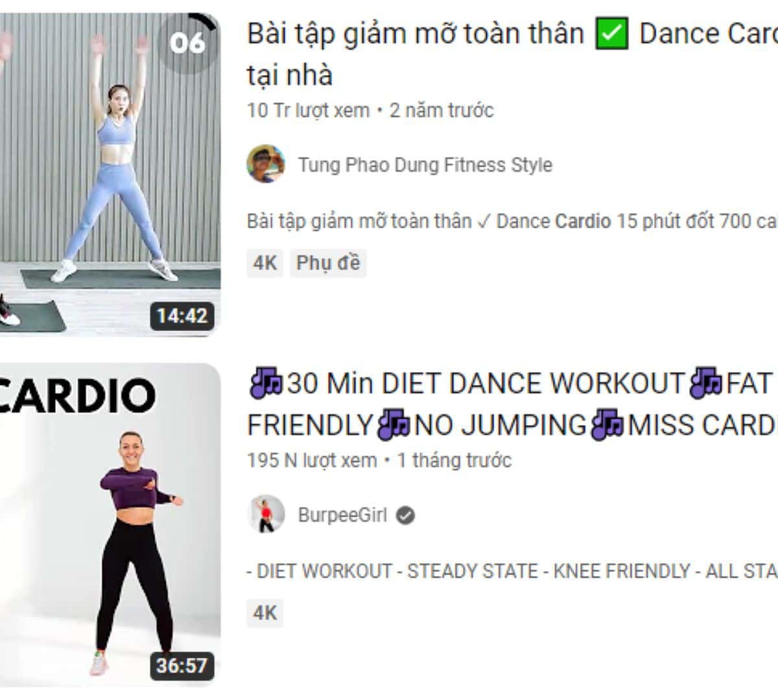Open the Tung Phao Dung channel avatar
This screenshot has height=700, width=778.
coord(266,164)
